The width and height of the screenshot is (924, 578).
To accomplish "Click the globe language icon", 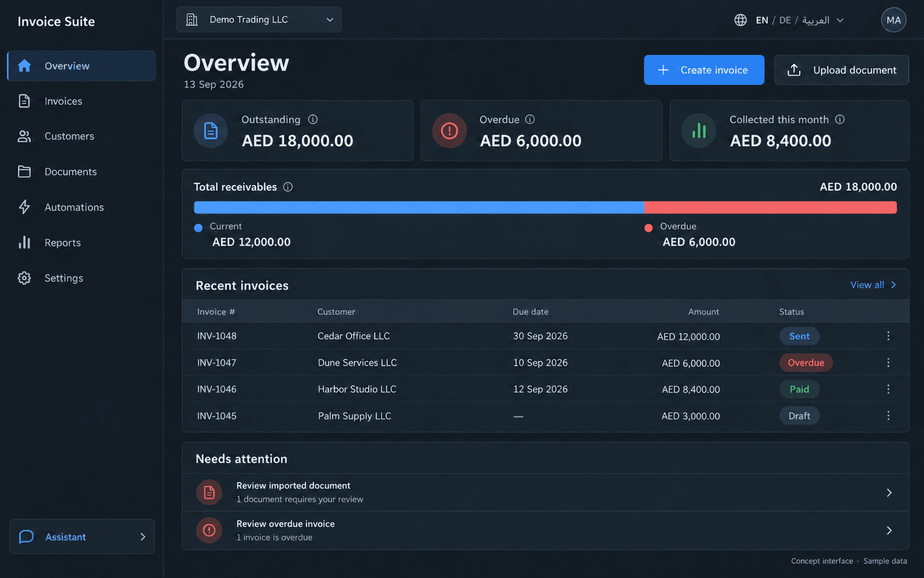I will pos(740,20).
